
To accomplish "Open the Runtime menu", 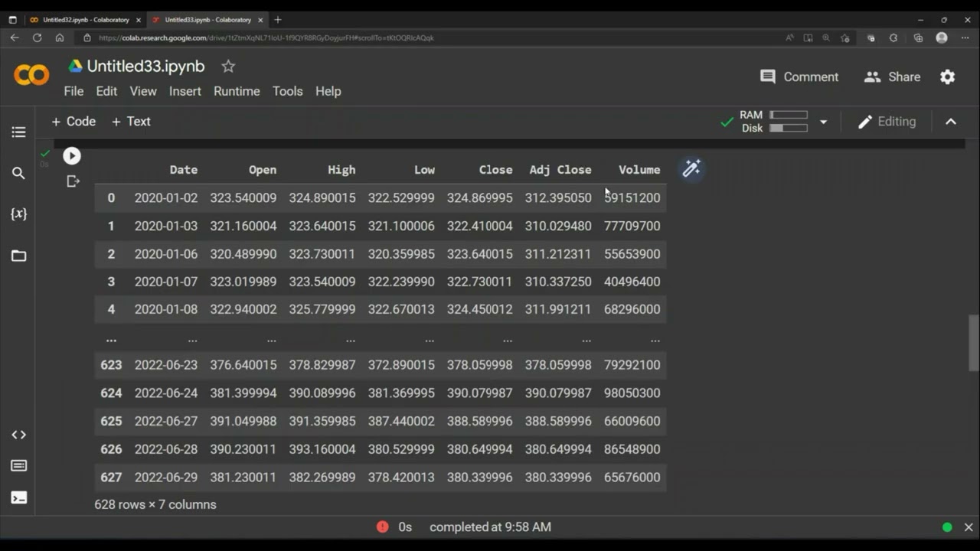I will click(237, 91).
